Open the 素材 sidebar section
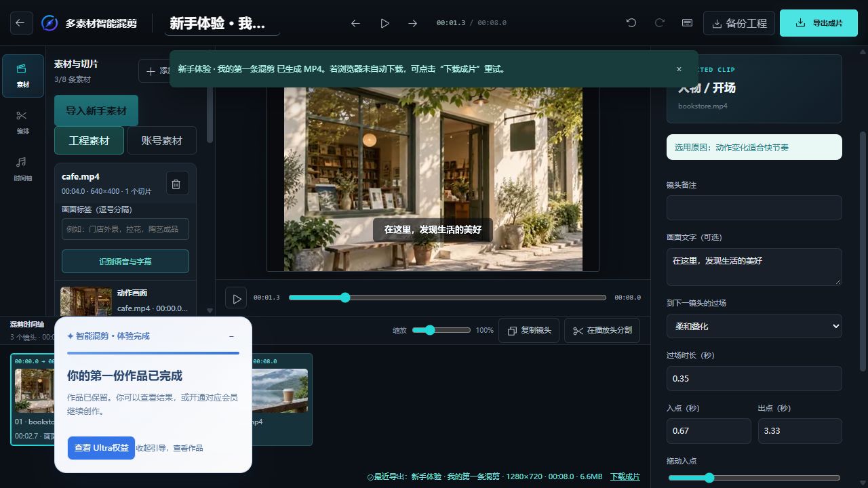868x488 pixels. click(x=23, y=76)
